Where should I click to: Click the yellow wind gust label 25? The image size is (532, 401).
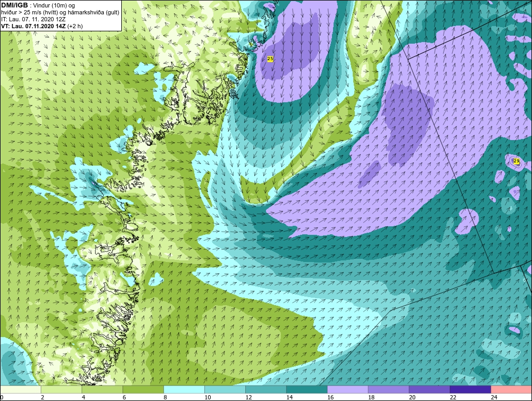[270, 59]
